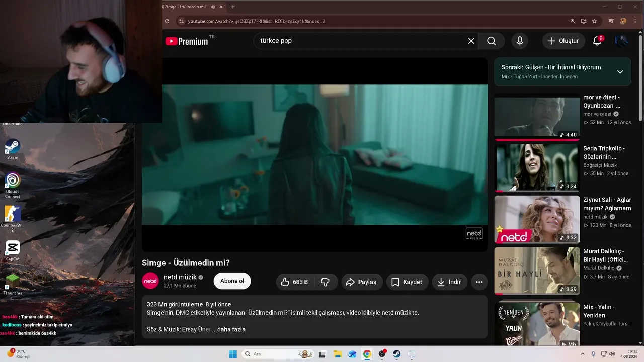Start voice search with the microphone

[x=520, y=41]
